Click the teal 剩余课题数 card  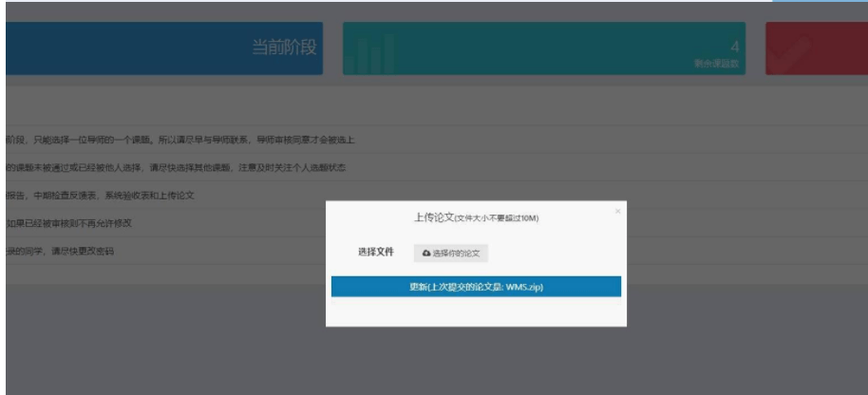pyautogui.click(x=544, y=48)
